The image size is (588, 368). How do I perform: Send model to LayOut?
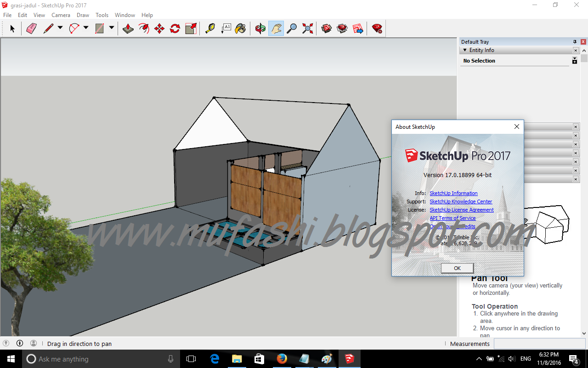click(x=358, y=29)
